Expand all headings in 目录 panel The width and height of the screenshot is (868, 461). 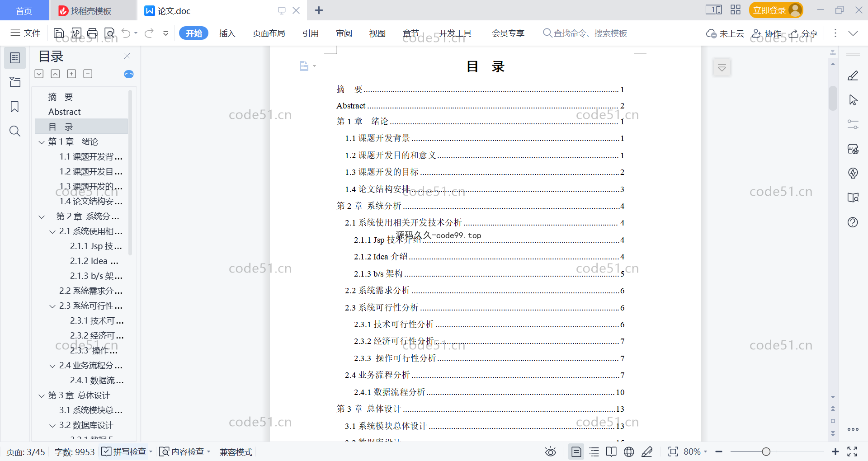[x=39, y=74]
